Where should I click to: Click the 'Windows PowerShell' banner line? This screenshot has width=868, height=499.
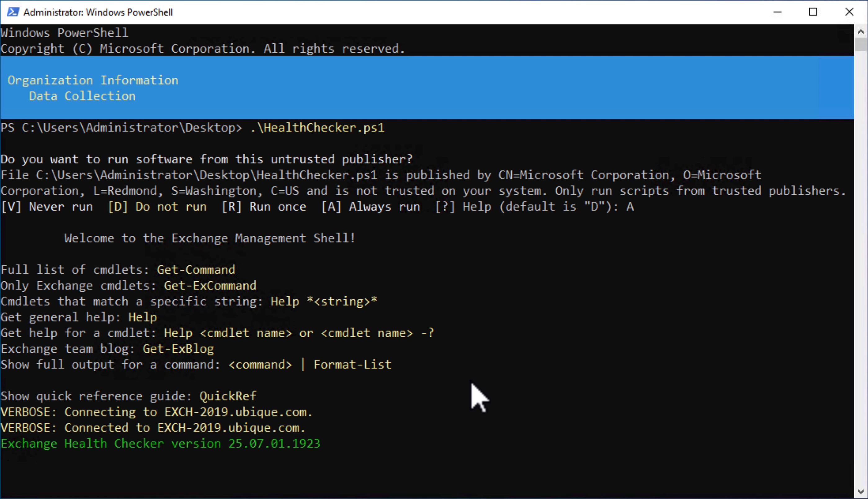click(65, 33)
